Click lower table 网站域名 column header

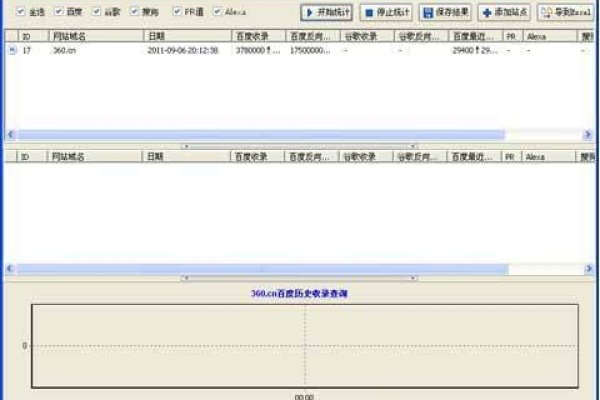[95, 157]
